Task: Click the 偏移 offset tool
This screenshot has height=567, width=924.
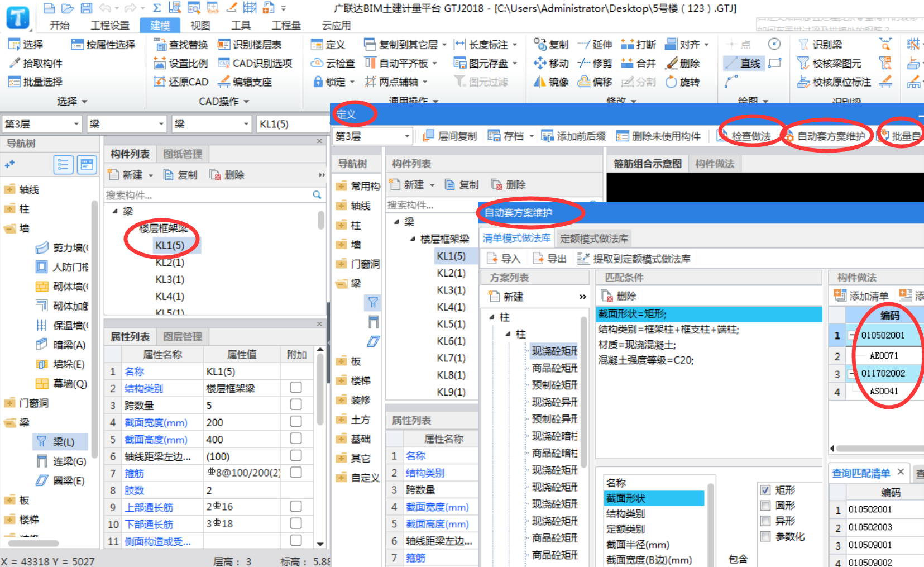Action: click(595, 82)
